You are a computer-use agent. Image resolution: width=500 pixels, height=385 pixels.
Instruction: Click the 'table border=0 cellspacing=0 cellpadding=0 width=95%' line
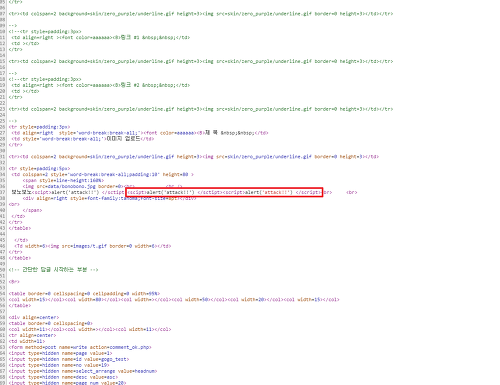click(x=84, y=294)
